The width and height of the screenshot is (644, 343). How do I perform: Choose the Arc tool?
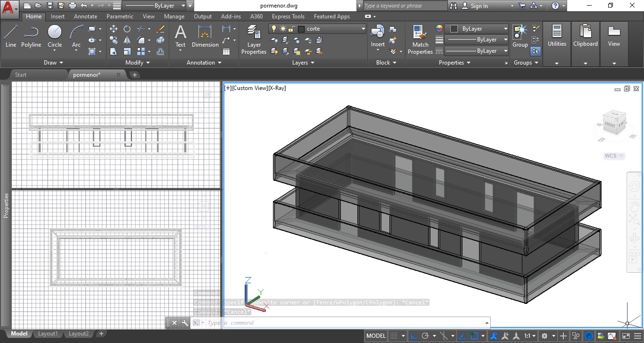(76, 36)
